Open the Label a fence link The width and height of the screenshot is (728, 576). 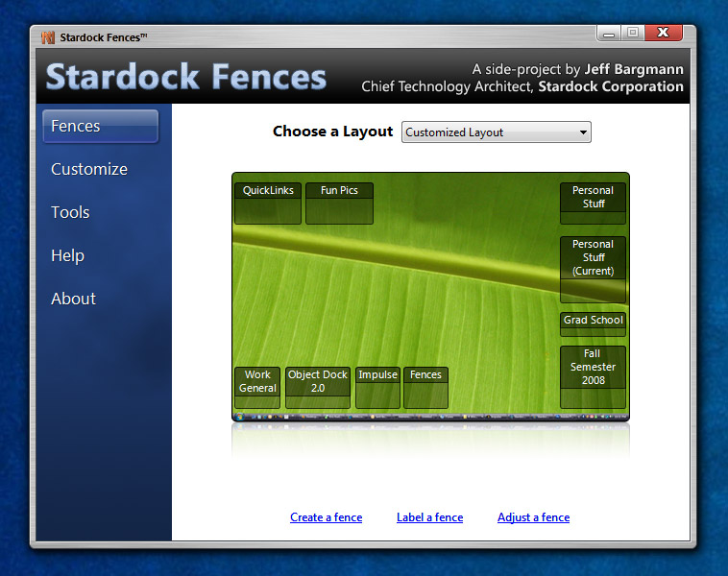(x=429, y=517)
